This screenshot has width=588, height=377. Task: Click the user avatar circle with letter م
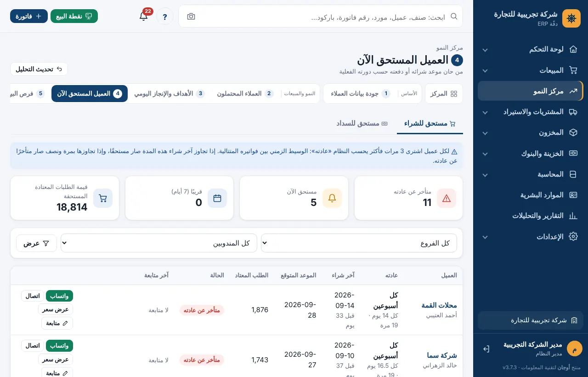[574, 349]
